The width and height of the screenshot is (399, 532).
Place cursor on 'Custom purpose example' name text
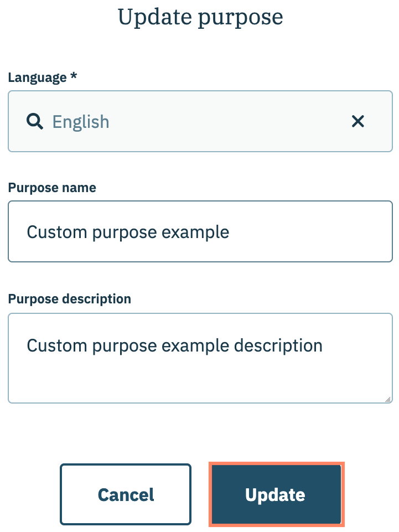click(x=128, y=231)
